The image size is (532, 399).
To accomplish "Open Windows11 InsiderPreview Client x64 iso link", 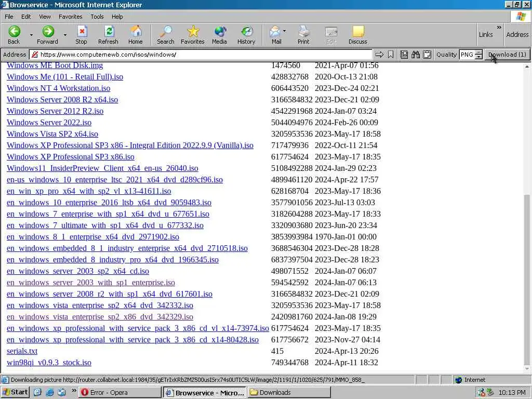I will tap(102, 168).
